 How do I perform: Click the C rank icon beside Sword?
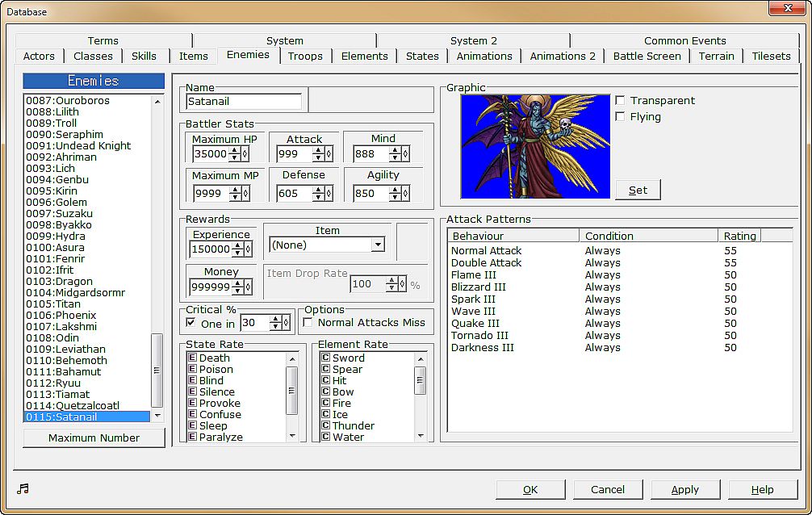325,358
